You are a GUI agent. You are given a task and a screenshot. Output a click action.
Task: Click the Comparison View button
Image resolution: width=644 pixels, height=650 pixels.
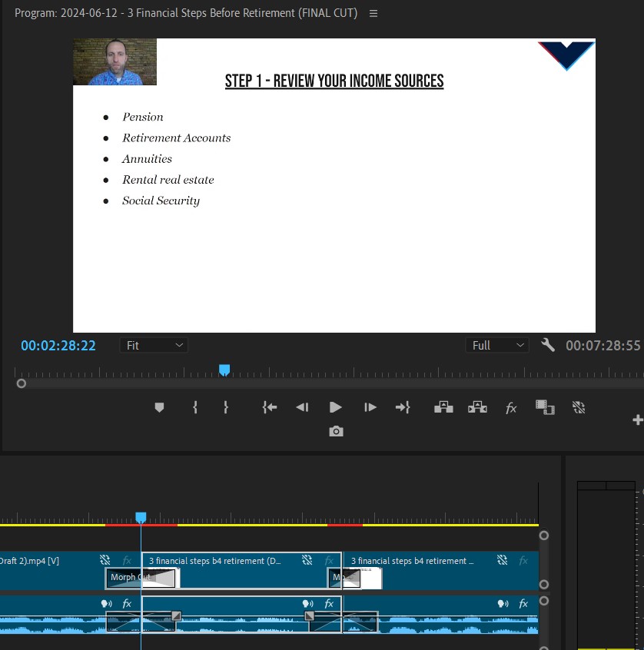(545, 407)
